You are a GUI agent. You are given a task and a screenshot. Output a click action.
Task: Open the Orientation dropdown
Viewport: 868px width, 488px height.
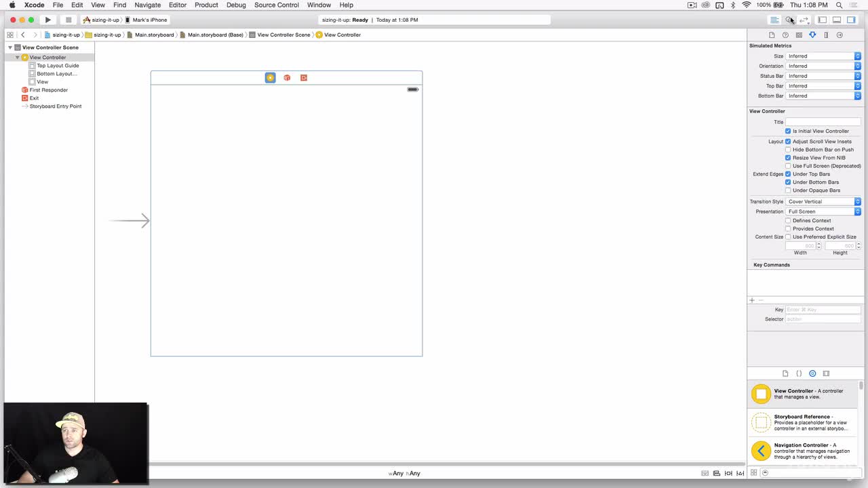823,66
